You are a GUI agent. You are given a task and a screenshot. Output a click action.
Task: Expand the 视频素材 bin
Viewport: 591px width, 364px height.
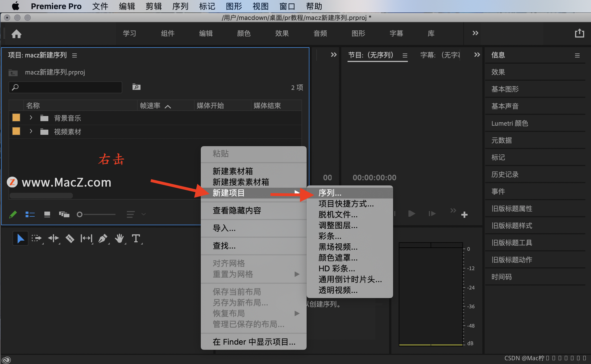31,131
